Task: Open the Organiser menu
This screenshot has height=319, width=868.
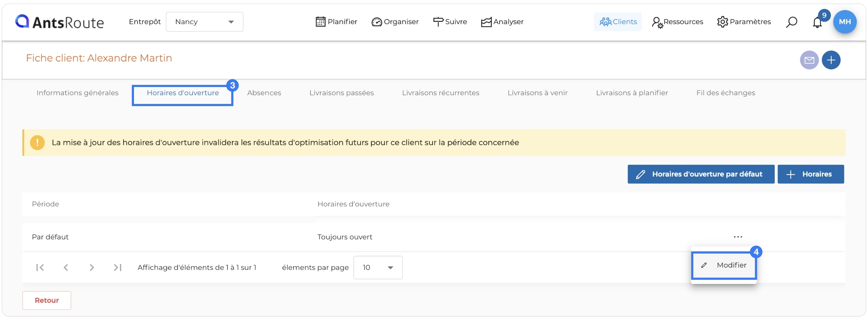Action: (395, 22)
